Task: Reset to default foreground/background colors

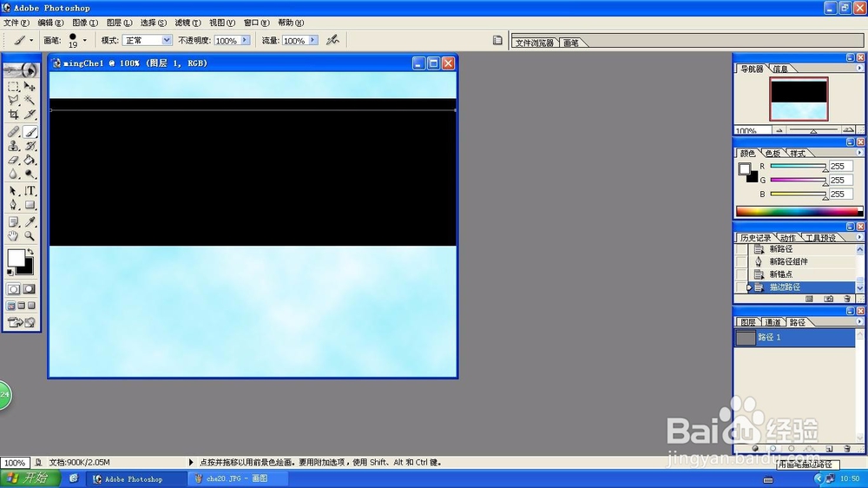Action: 10,273
